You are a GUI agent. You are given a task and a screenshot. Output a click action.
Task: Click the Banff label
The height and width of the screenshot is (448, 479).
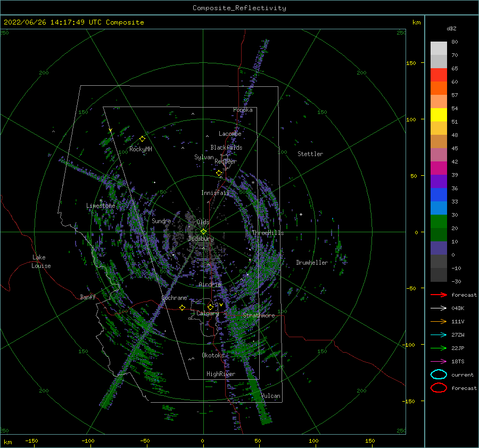pos(88,297)
